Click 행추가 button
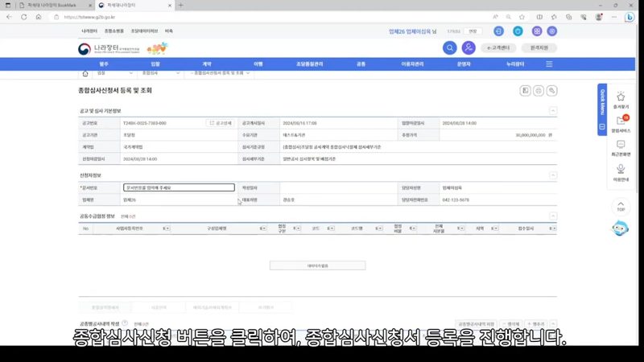Screen dimensions: 644x362 click(536, 324)
